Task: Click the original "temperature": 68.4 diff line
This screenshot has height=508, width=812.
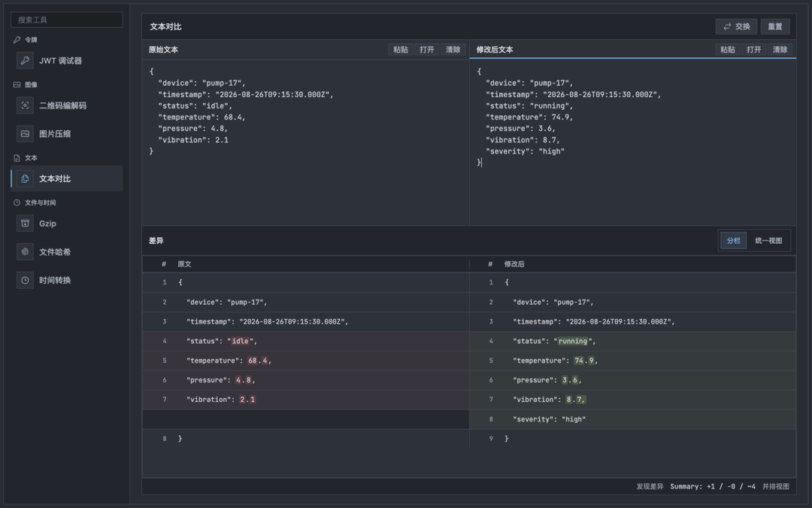Action: click(305, 360)
